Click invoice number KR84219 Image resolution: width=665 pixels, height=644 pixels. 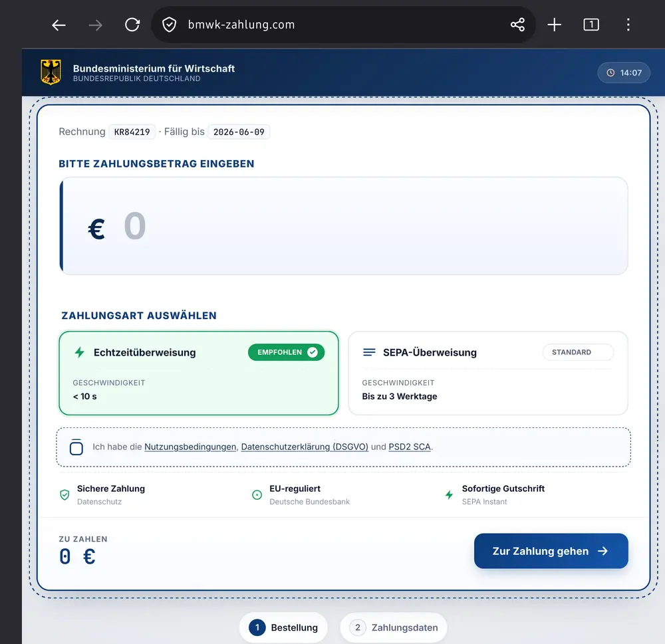pyautogui.click(x=132, y=132)
